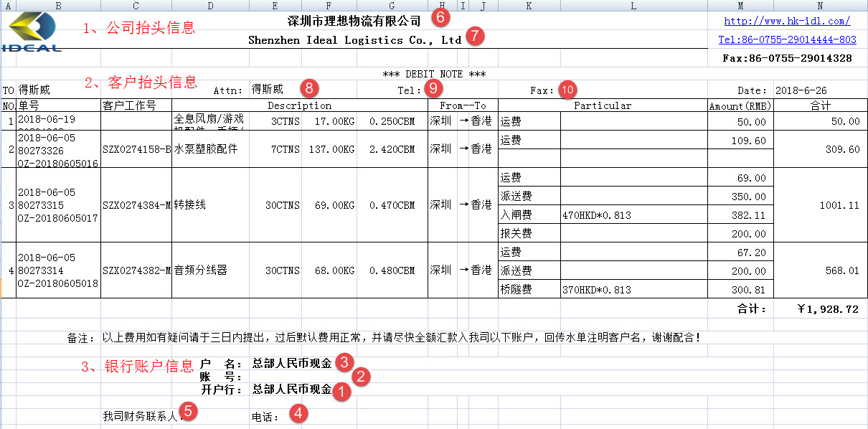
Task: Click the Particular heading cell
Action: [x=603, y=106]
